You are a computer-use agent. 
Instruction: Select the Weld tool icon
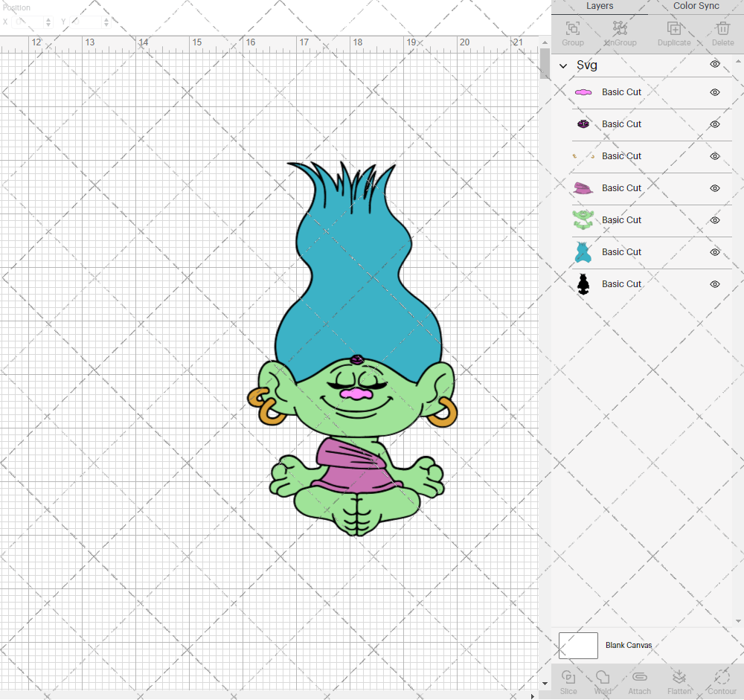(603, 677)
